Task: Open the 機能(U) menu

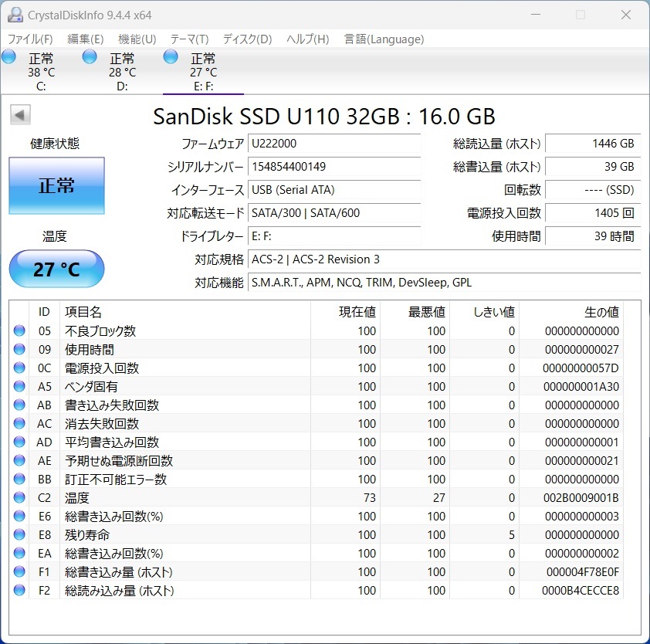Action: (137, 39)
